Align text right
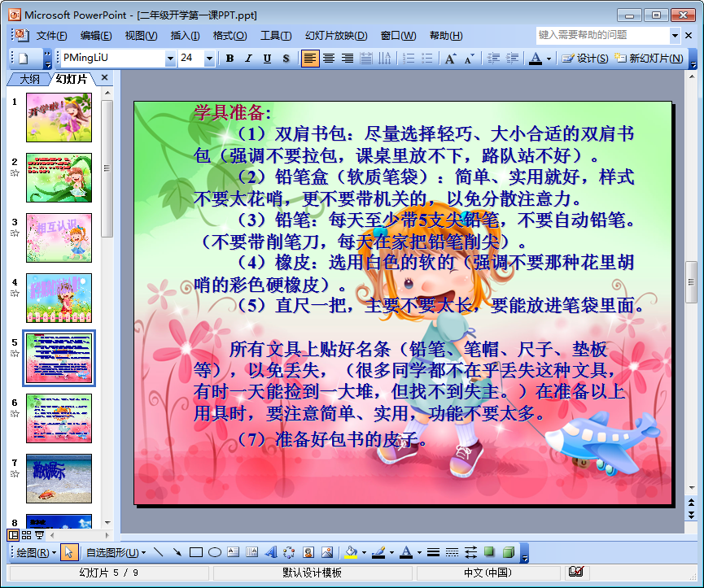This screenshot has width=704, height=588. 348,59
